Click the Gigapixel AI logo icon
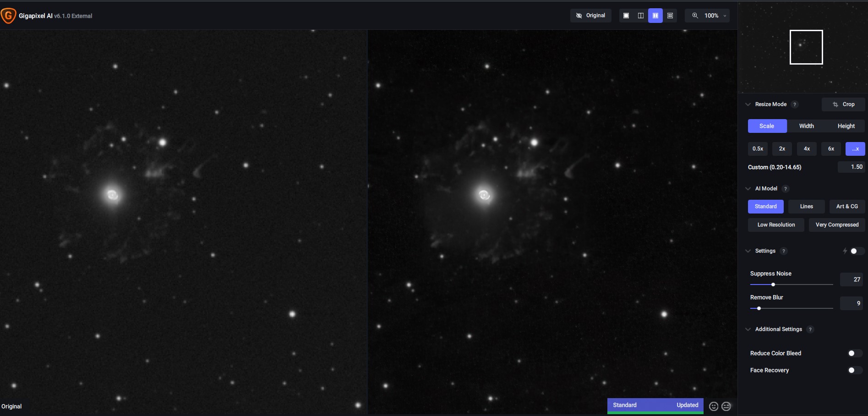 click(x=8, y=16)
